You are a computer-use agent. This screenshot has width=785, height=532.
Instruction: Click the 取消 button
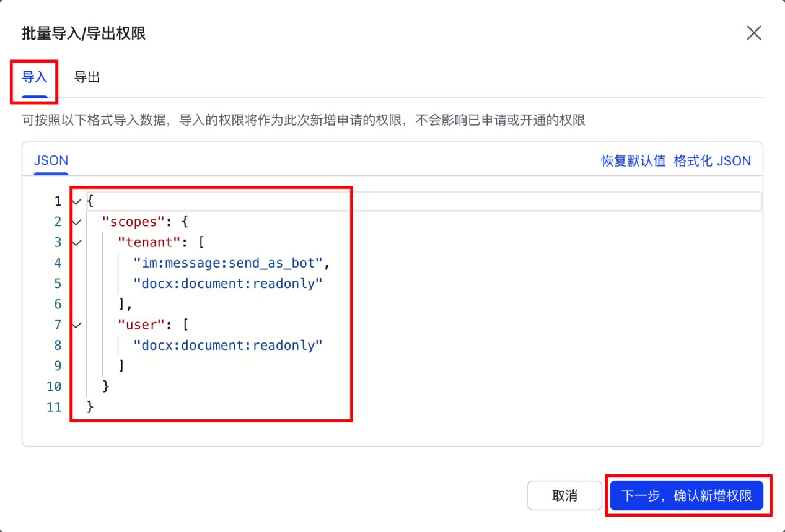[564, 495]
